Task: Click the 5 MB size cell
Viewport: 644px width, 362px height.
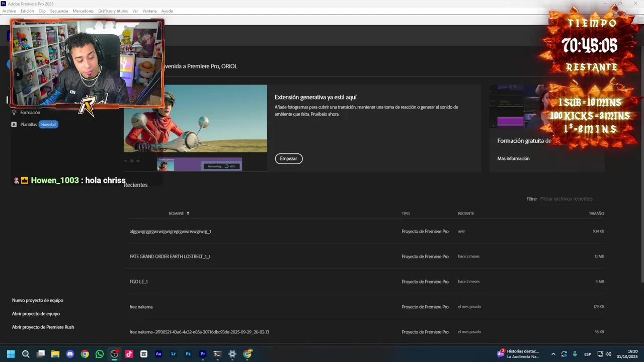Action: click(x=600, y=282)
